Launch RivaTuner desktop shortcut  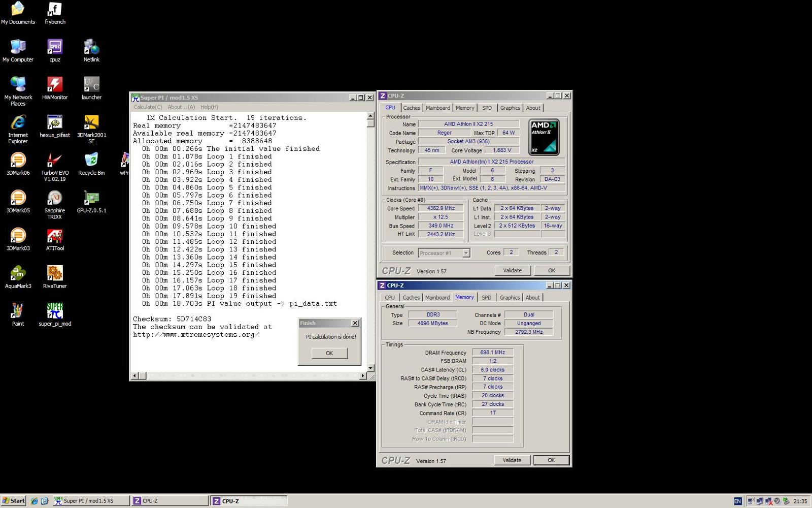[55, 277]
